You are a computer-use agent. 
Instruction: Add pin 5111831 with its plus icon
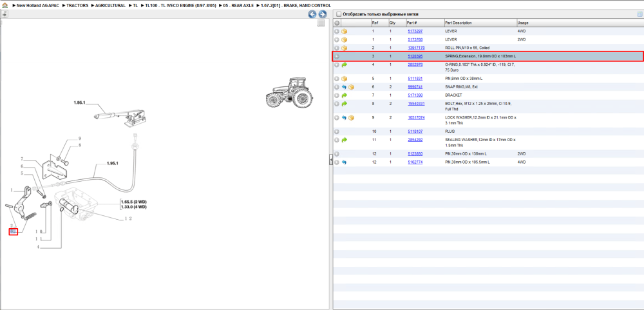337,79
